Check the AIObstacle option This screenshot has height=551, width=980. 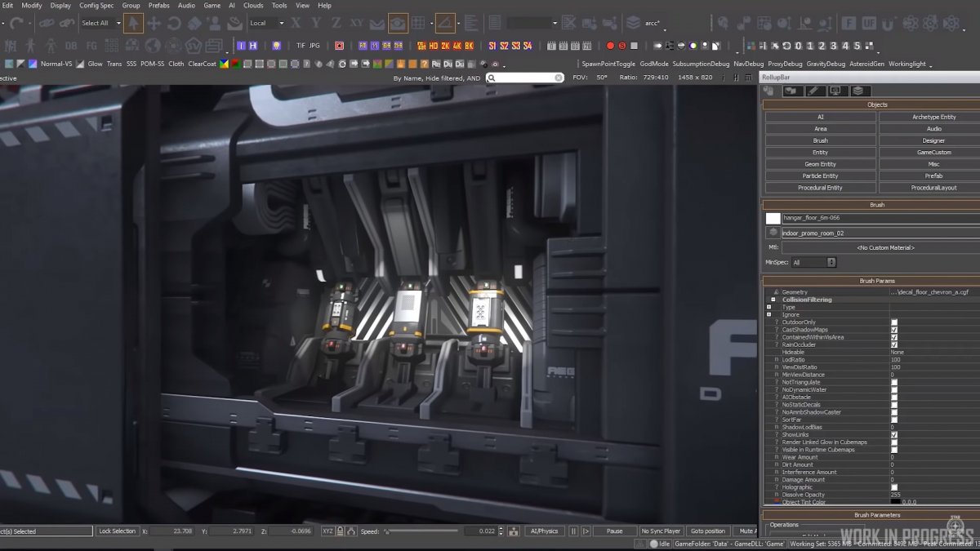pyautogui.click(x=894, y=397)
